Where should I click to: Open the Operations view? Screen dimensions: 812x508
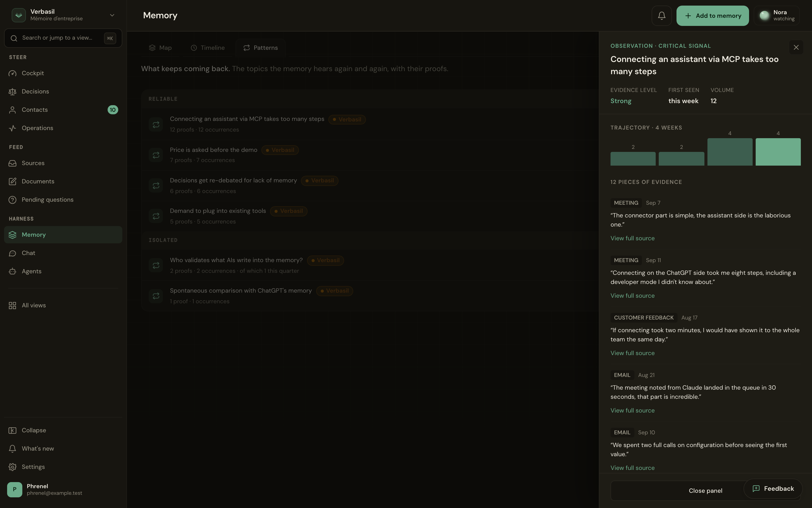63,128
